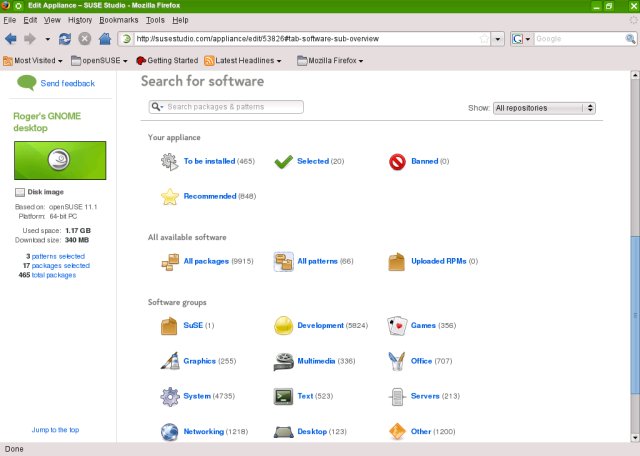Click the appliance GNOME desktop thumbnail
This screenshot has width=640, height=456.
click(59, 160)
